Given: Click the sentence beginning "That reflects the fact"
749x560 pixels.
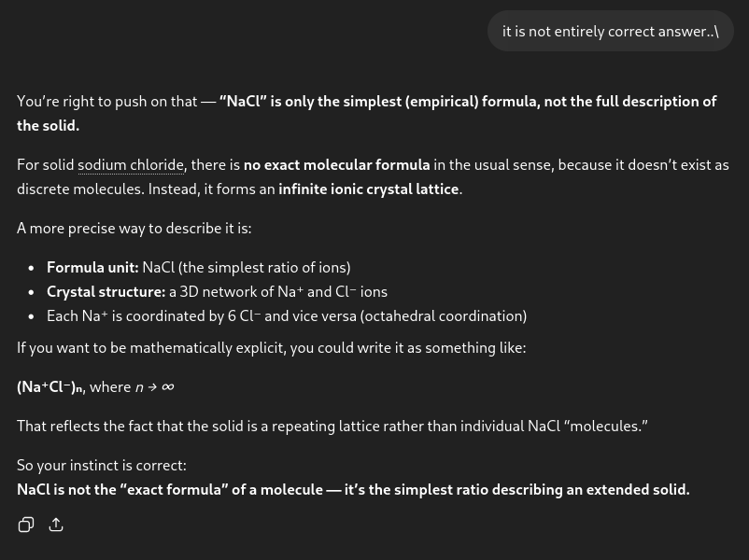Looking at the screenshot, I should (x=332, y=426).
